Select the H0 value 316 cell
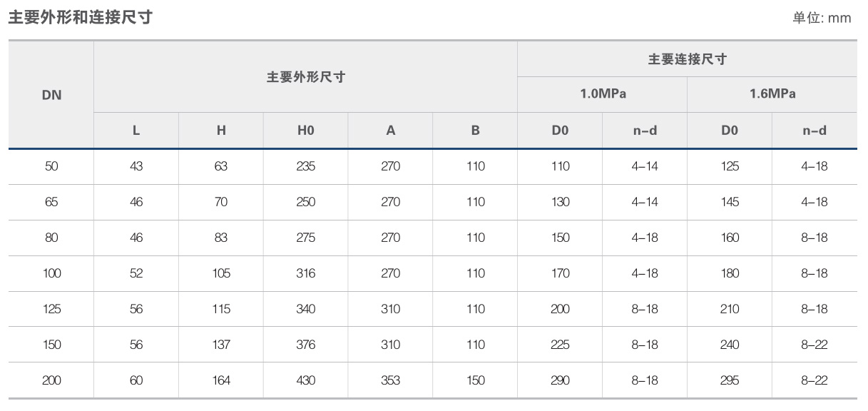This screenshot has height=411, width=868. coord(305,273)
